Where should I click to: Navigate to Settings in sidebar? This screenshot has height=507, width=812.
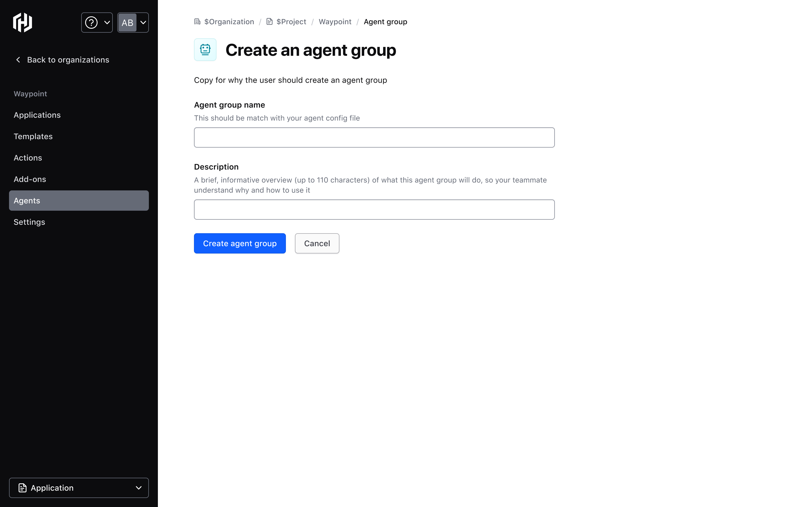(29, 221)
